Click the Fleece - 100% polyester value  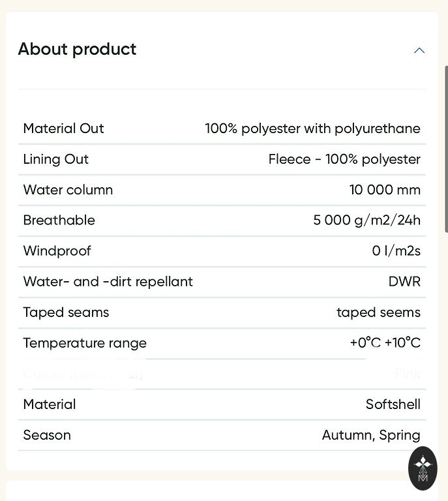344,159
